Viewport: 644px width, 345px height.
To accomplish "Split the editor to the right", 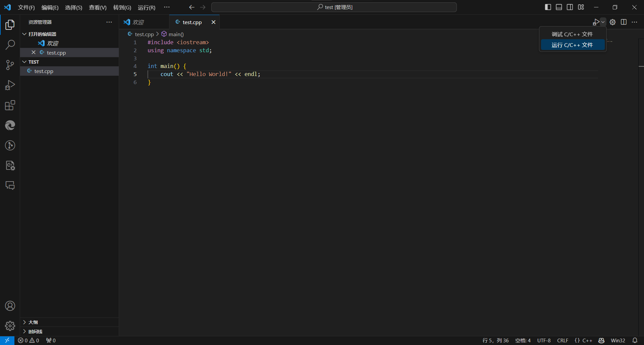I will pos(624,22).
